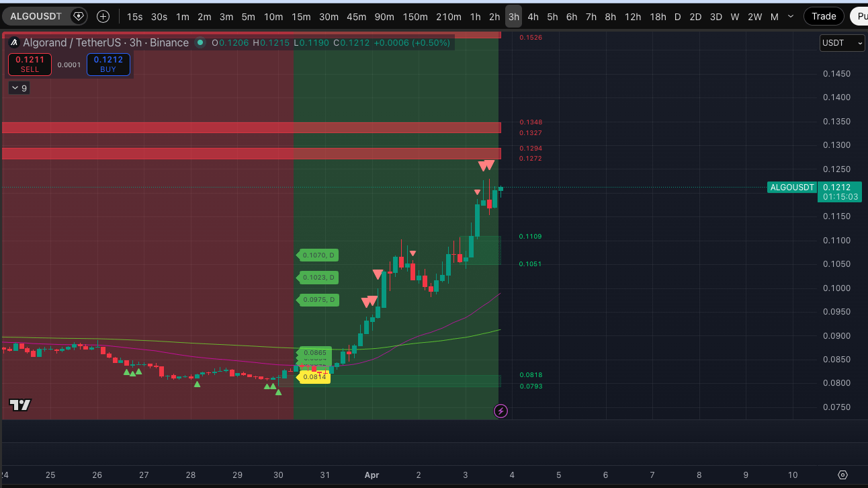Click the yellow 0.0814 level label
This screenshot has width=868, height=488.
(313, 378)
